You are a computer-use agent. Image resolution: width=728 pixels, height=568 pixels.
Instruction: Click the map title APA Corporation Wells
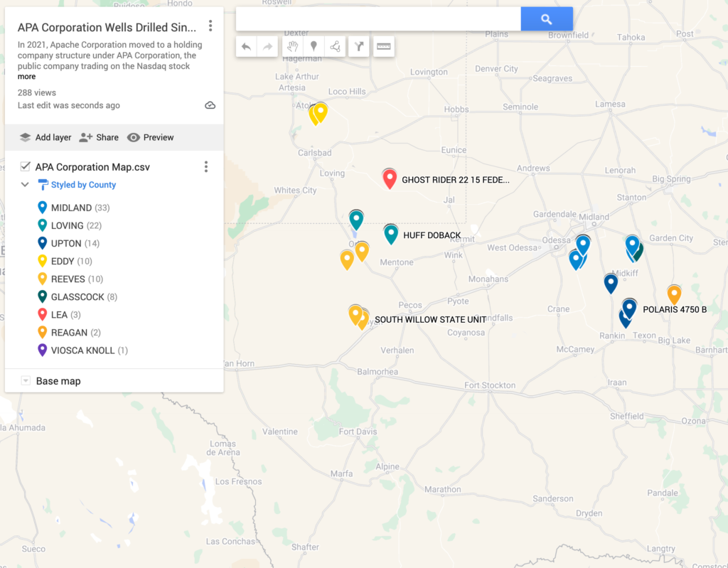pyautogui.click(x=107, y=28)
